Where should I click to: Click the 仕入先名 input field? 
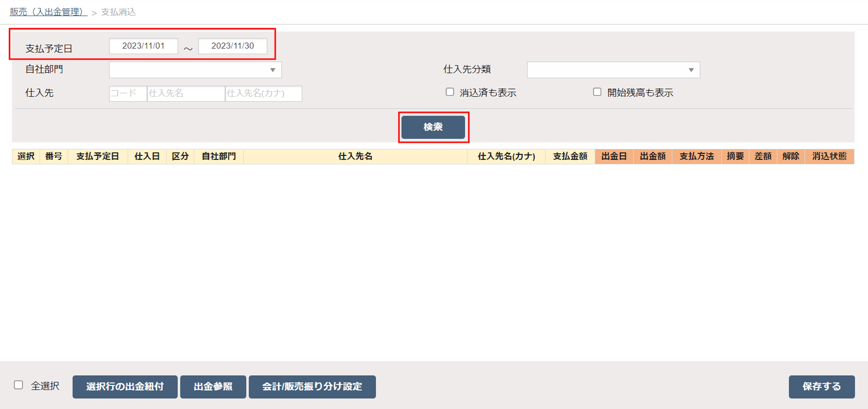point(186,93)
